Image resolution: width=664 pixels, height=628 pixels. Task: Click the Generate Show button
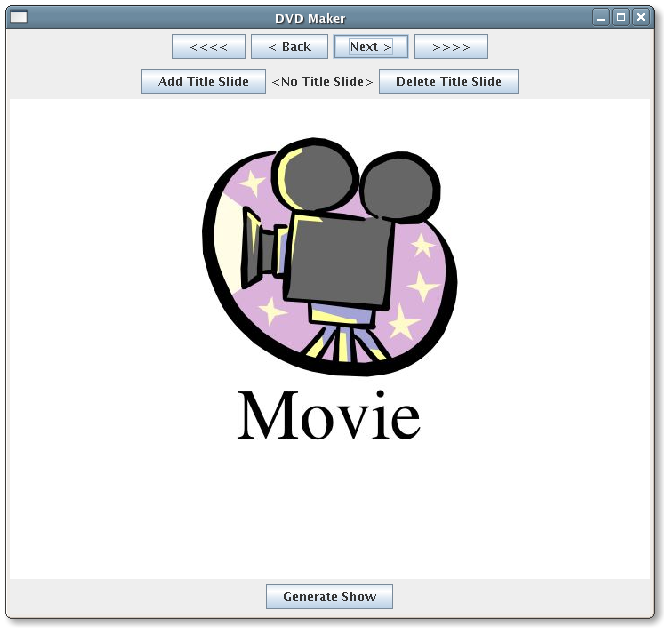pos(329,596)
